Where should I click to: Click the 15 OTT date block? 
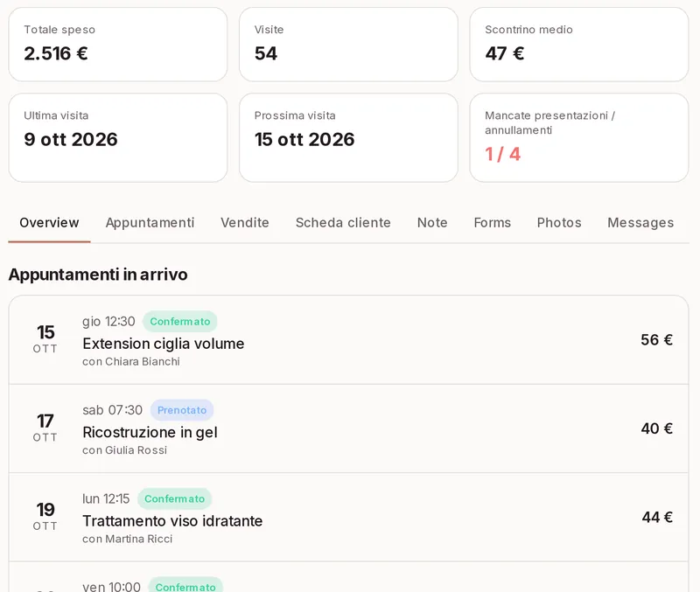click(x=45, y=339)
